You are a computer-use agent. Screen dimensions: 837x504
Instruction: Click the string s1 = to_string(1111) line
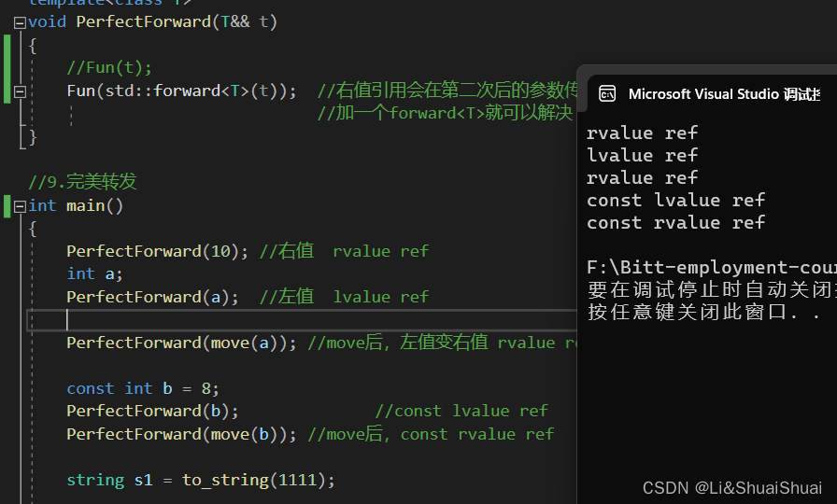201,481
